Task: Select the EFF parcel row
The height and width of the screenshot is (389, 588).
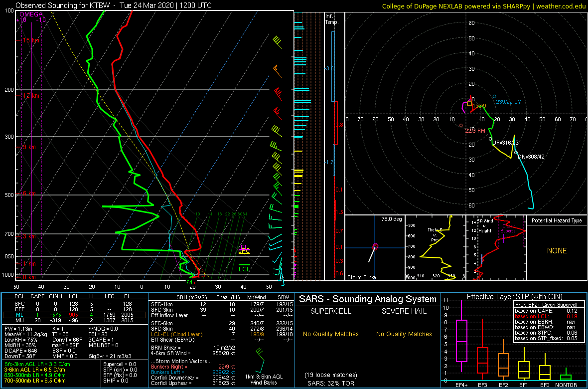Action: [x=75, y=310]
